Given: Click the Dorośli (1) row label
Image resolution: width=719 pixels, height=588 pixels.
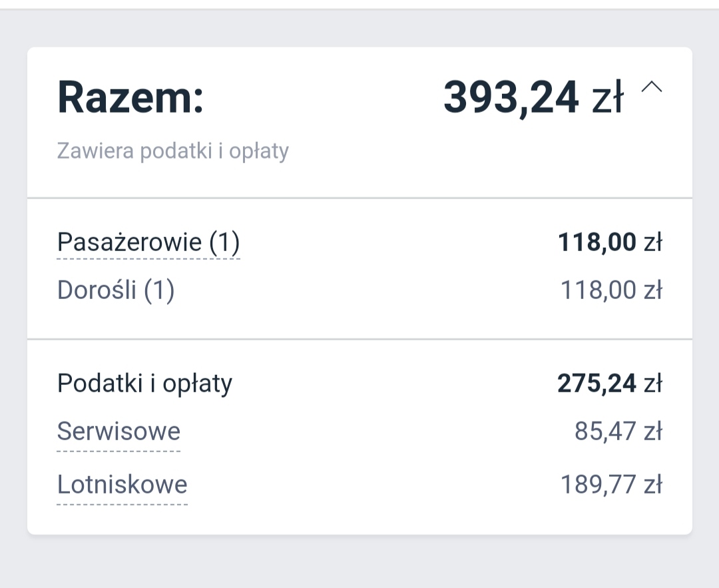Looking at the screenshot, I should coord(116,290).
